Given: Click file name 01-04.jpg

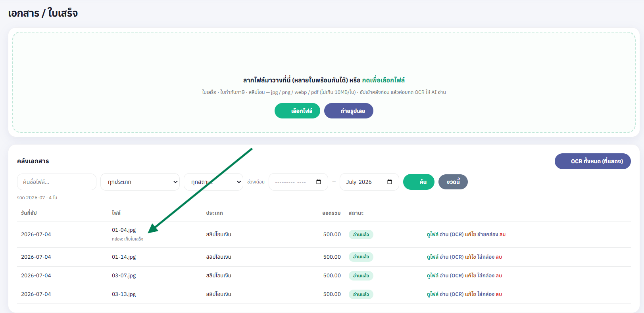Looking at the screenshot, I should point(124,230).
